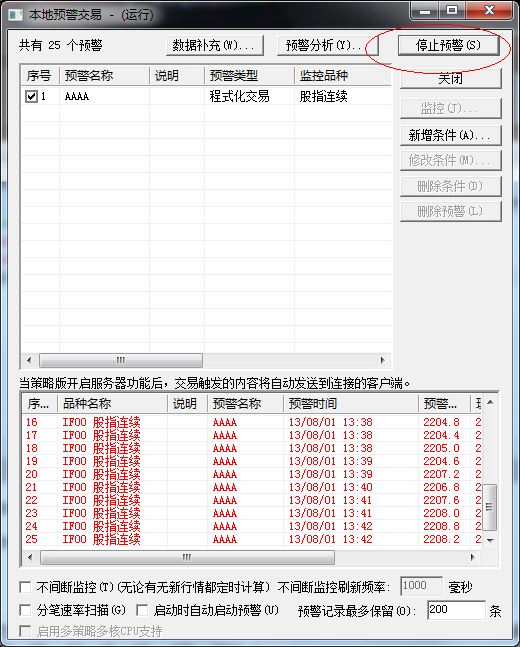520x647 pixels.
Task: Click the application icon in the title bar
Action: [x=15, y=15]
